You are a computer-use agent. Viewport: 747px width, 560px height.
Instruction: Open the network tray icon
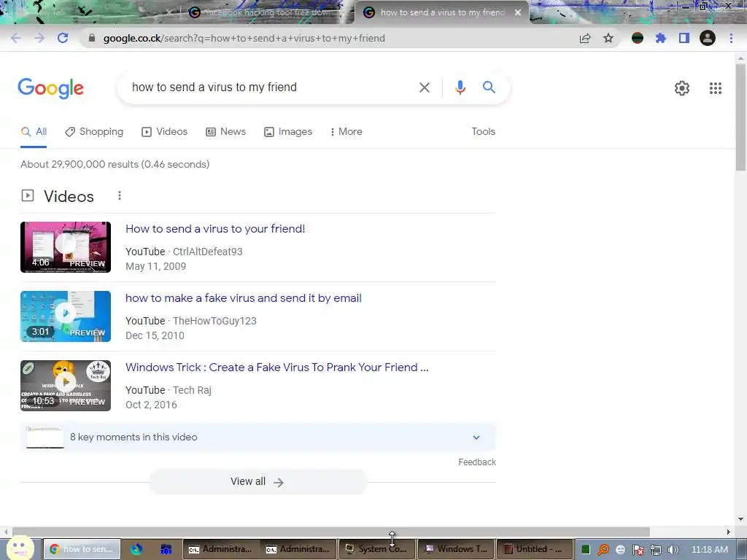pyautogui.click(x=656, y=550)
